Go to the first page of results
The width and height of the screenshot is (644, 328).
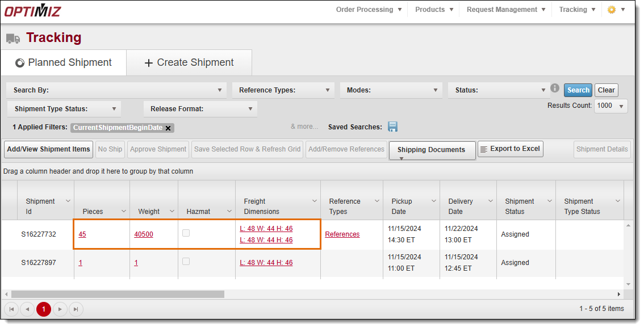tap(11, 309)
